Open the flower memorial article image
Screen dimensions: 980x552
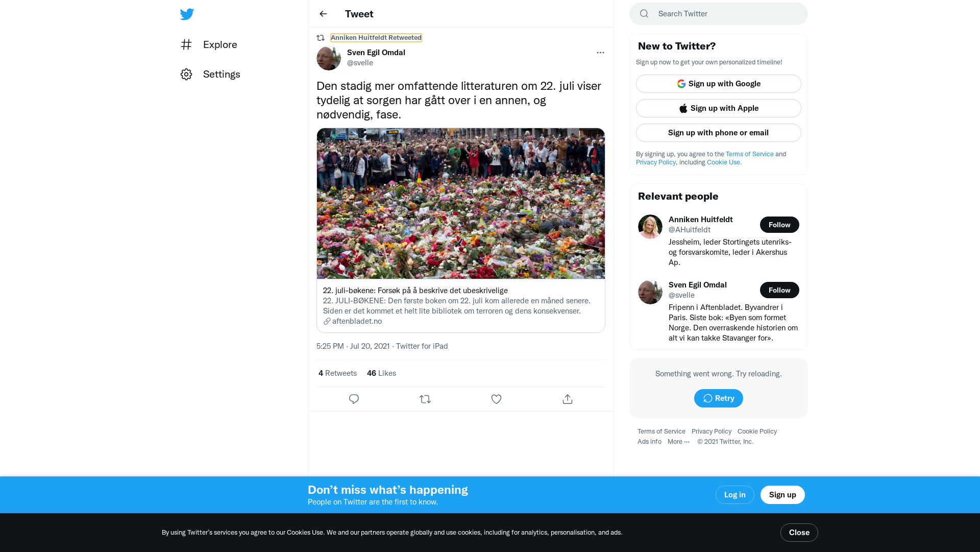(x=461, y=203)
